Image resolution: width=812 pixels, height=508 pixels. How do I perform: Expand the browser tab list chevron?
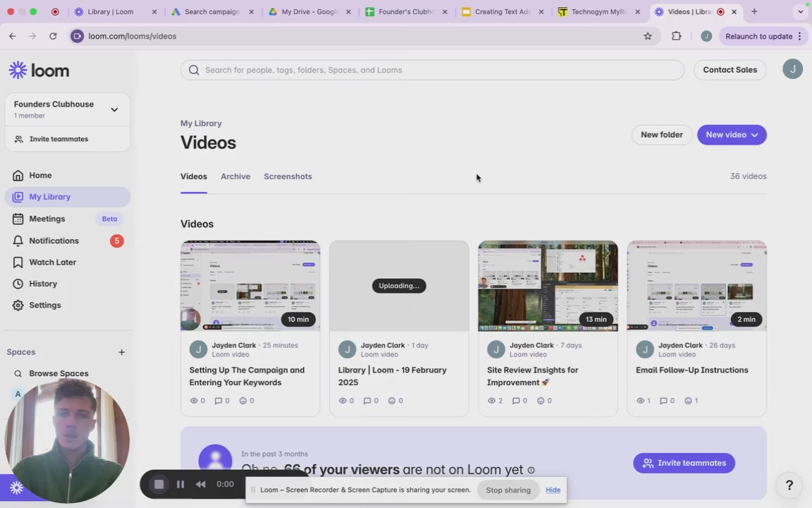(x=800, y=12)
